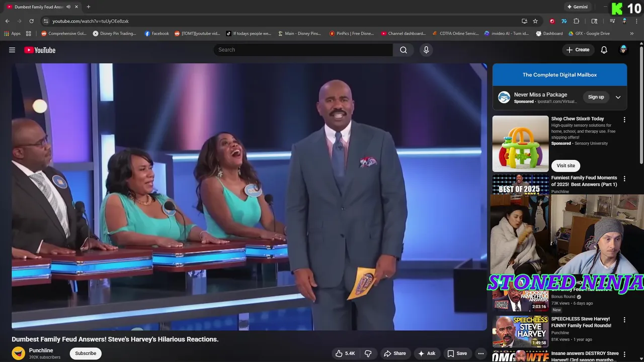Open a new browser tab
644x362 pixels.
coord(89,7)
